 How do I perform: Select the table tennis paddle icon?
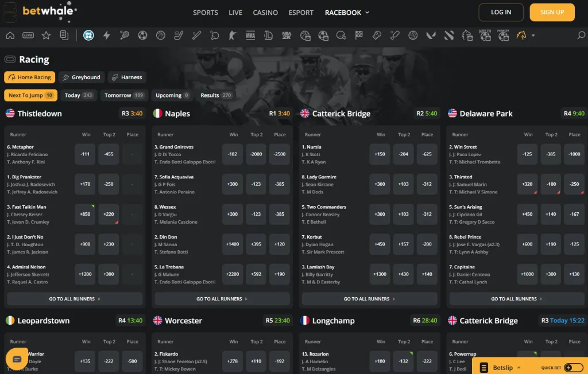[215, 35]
